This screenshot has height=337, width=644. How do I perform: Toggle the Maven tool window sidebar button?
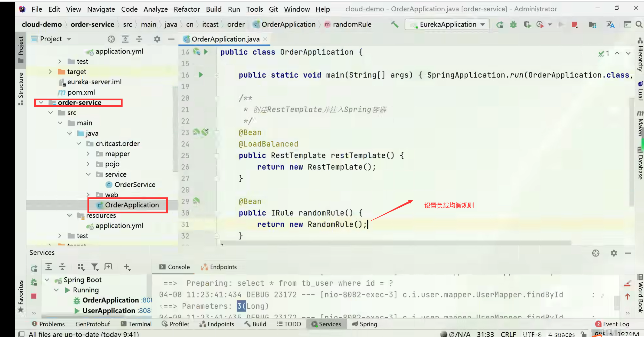640,124
